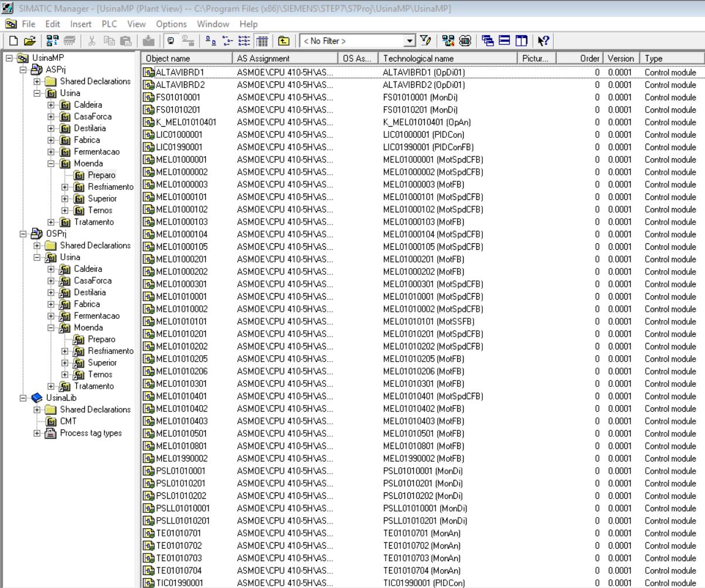Expand Process tag types node

38,433
